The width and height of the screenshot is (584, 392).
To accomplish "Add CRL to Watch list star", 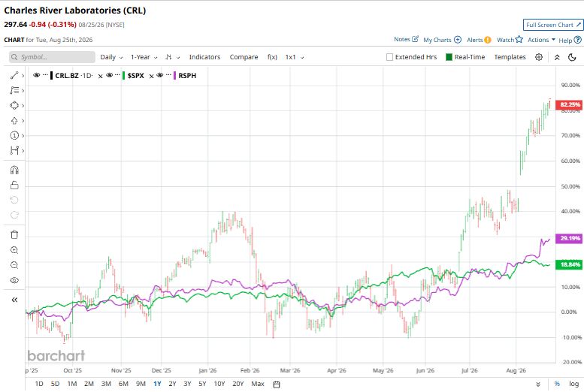I will 510,40.
